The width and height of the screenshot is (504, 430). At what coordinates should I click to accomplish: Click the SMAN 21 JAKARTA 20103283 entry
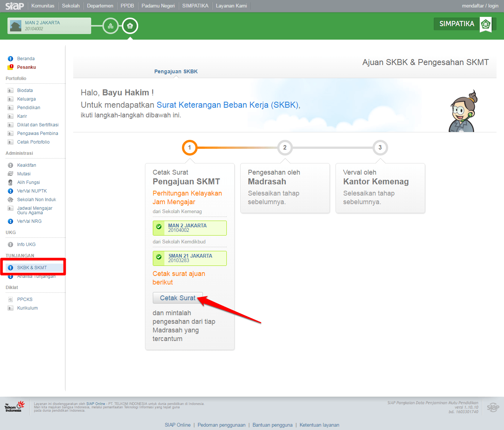pyautogui.click(x=190, y=258)
